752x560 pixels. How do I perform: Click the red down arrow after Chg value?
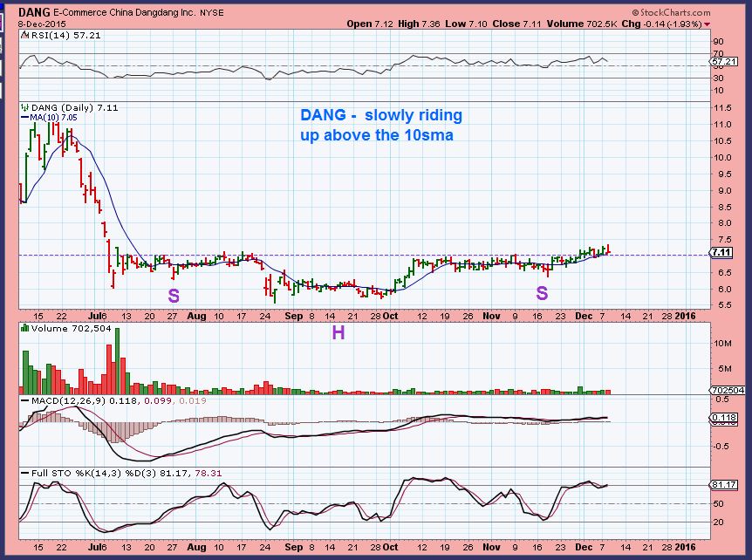coord(707,24)
